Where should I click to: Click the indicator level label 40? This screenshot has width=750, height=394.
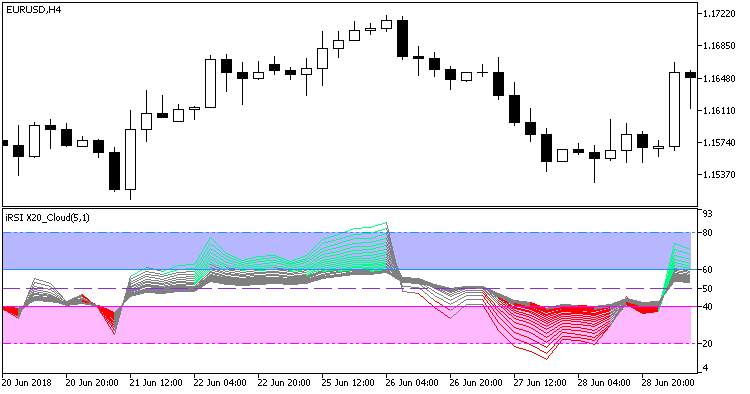coord(708,307)
